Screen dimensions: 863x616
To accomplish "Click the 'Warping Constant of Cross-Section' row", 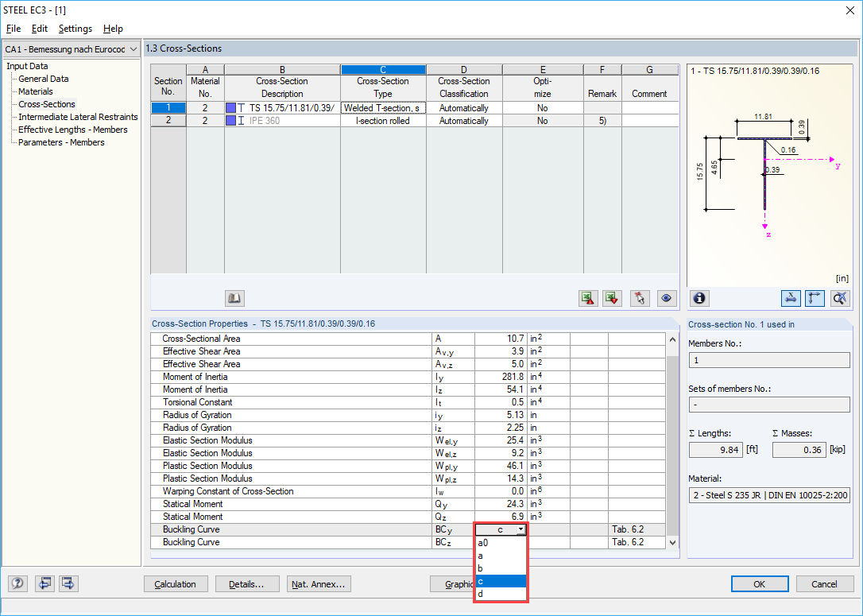I will click(408, 491).
